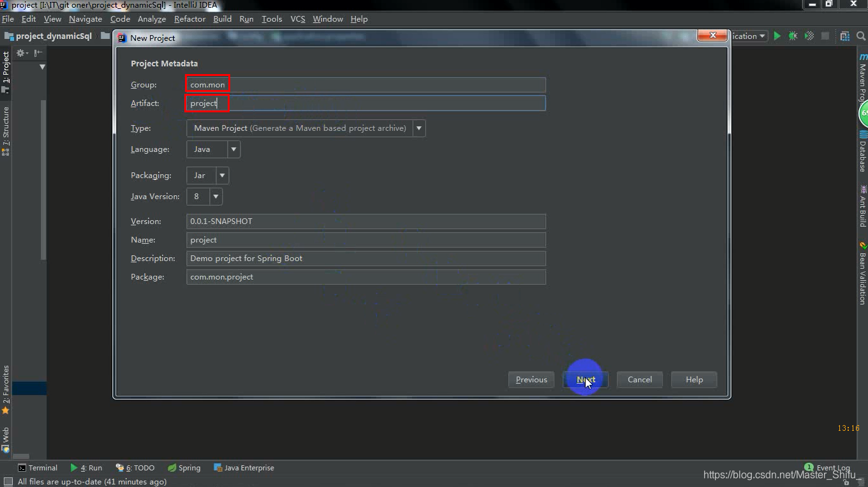This screenshot has height=487, width=868.
Task: Focus the Name input field
Action: click(x=366, y=240)
